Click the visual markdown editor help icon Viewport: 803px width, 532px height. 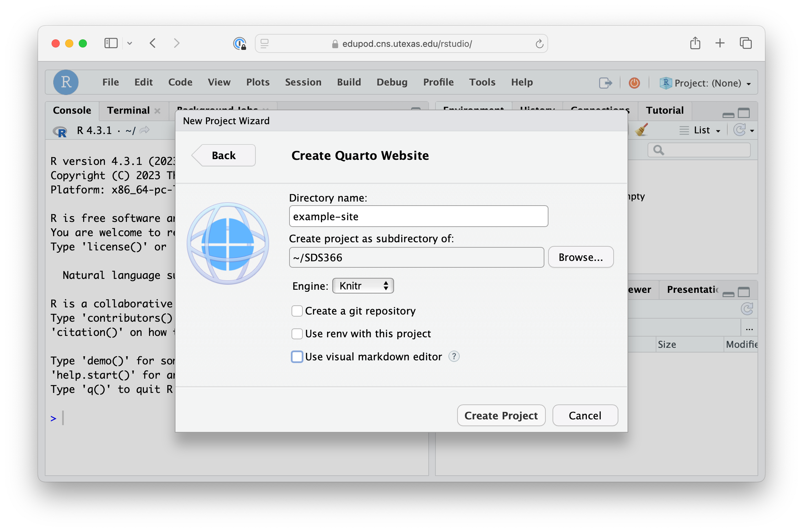pyautogui.click(x=454, y=356)
